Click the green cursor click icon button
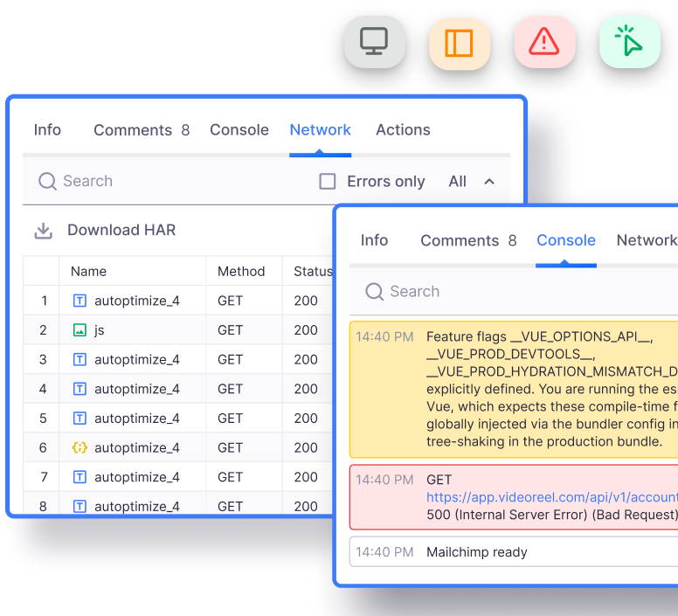678x616 pixels. point(630,42)
